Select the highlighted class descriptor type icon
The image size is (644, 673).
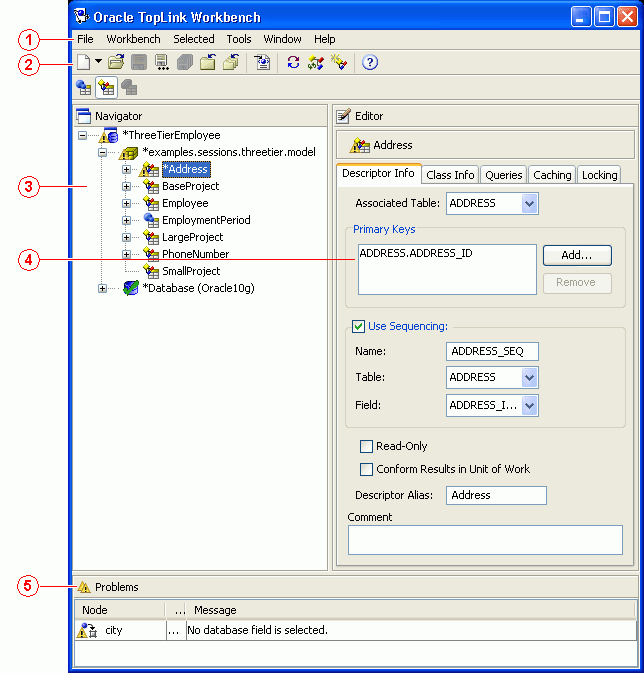[x=106, y=88]
